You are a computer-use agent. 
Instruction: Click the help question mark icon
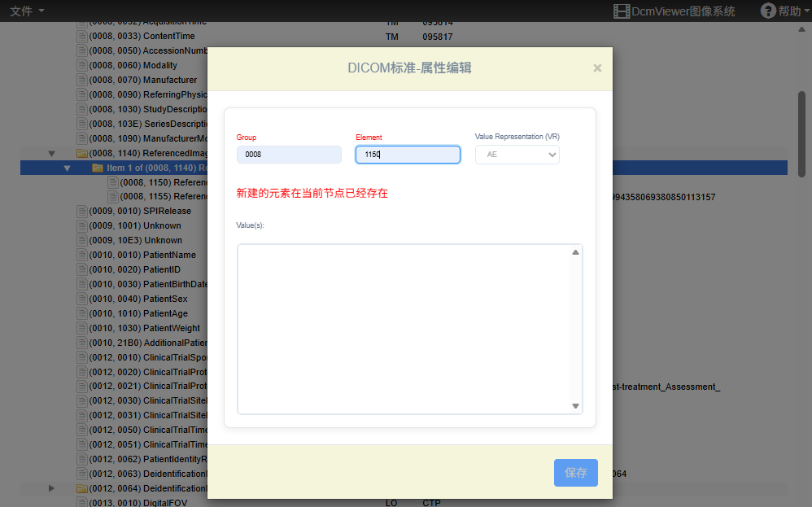click(x=767, y=11)
